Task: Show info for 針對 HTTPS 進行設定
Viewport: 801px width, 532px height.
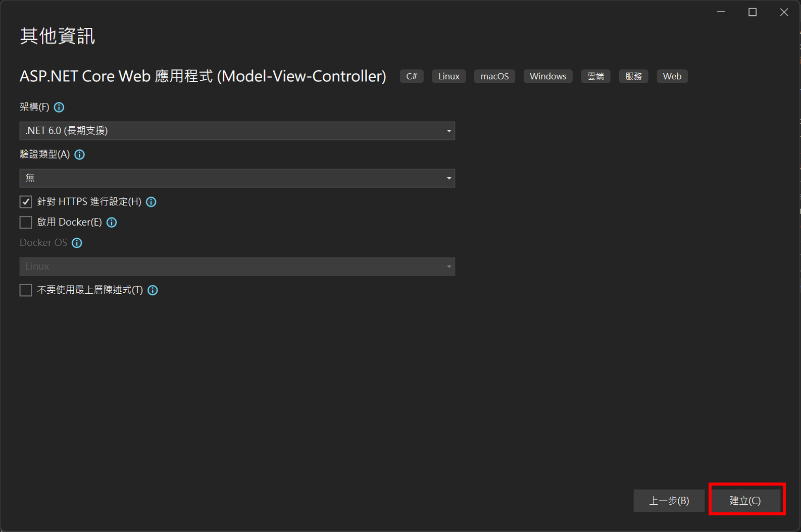Action: pyautogui.click(x=151, y=202)
